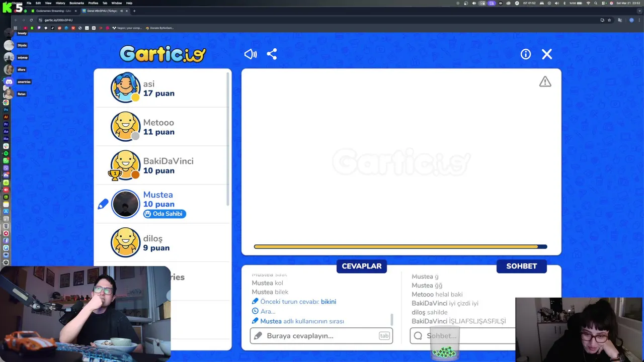Click the CEVAPLAR tab label
The width and height of the screenshot is (644, 362).
point(362,266)
